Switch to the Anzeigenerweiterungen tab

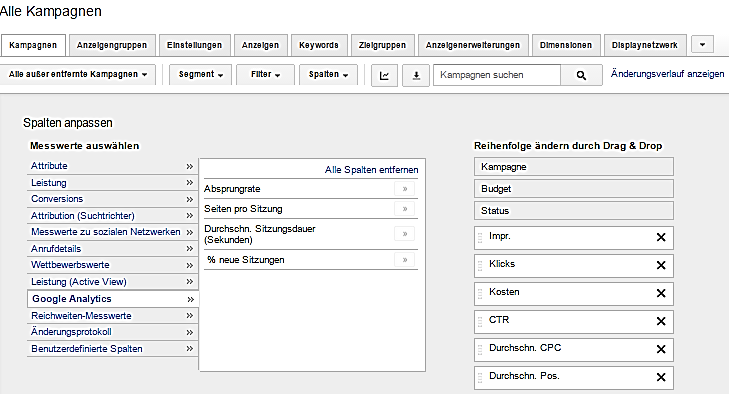473,45
